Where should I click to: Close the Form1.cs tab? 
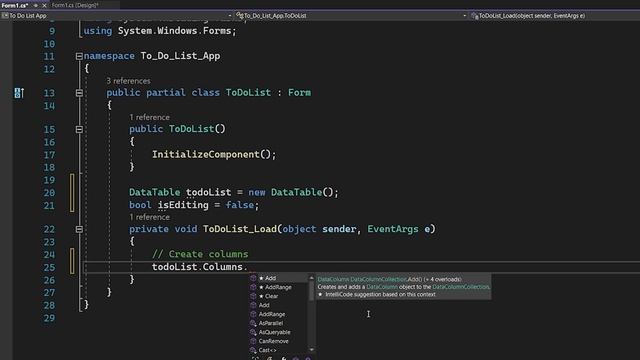44,5
